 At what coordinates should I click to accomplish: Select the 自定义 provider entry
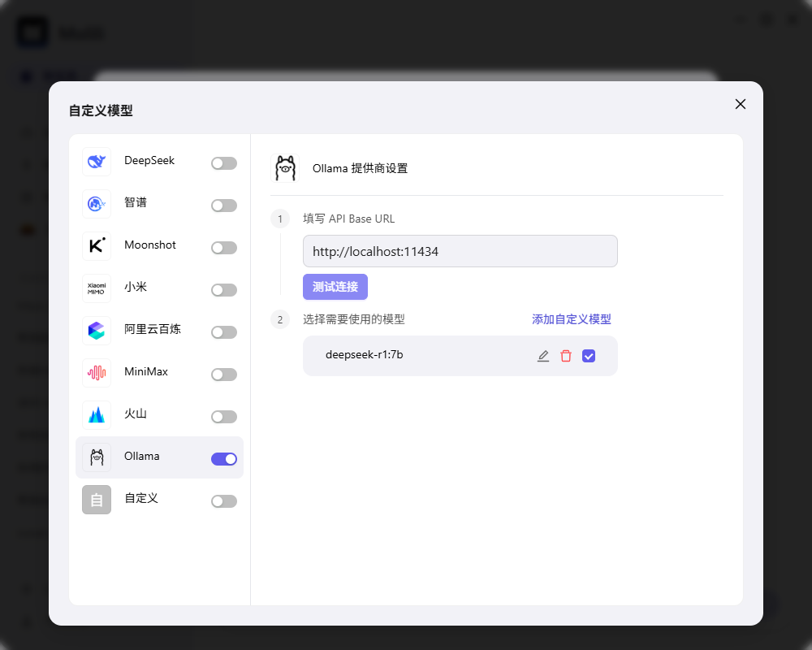coord(159,500)
